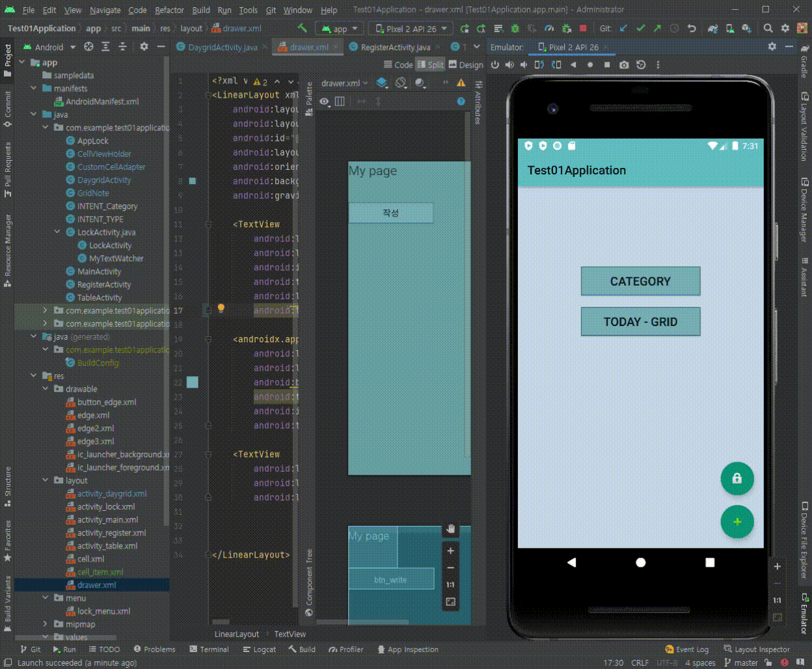Open Logcat from the bottom toolbar
This screenshot has height=669, width=812.
click(259, 649)
